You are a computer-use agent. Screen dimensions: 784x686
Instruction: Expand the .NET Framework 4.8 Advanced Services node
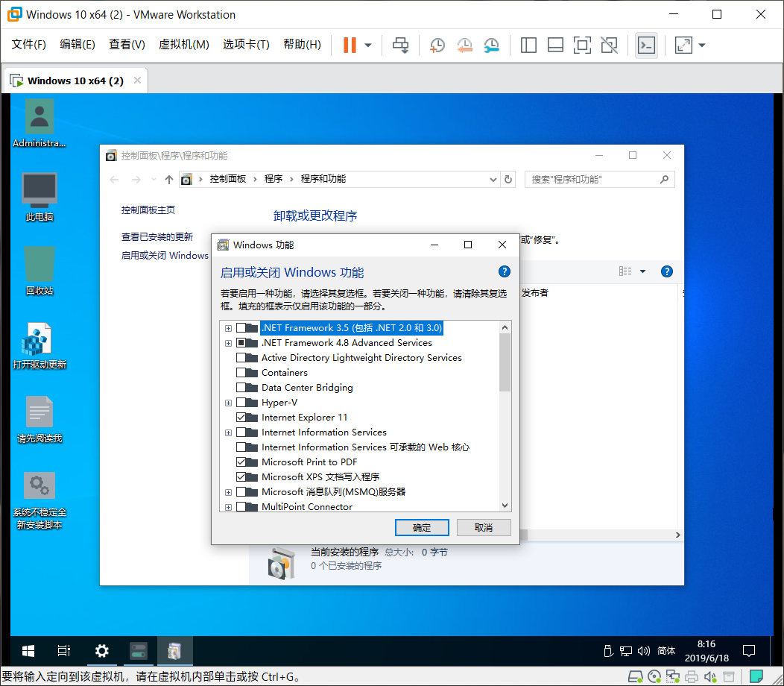pyautogui.click(x=229, y=343)
